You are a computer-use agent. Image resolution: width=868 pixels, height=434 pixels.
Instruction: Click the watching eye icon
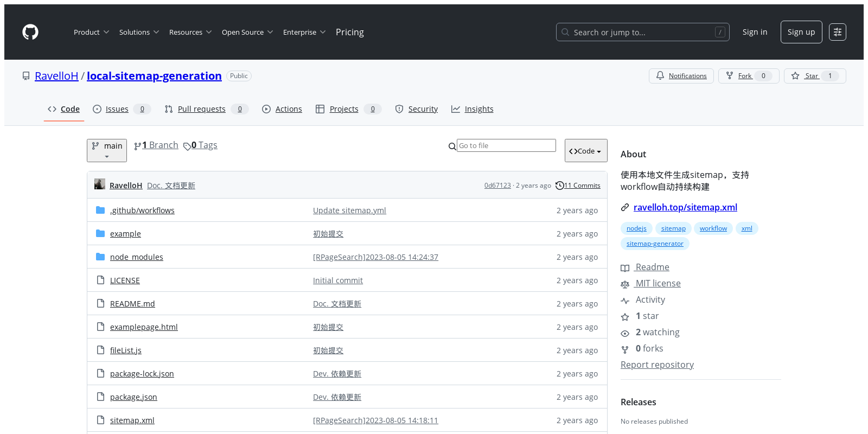pos(625,333)
